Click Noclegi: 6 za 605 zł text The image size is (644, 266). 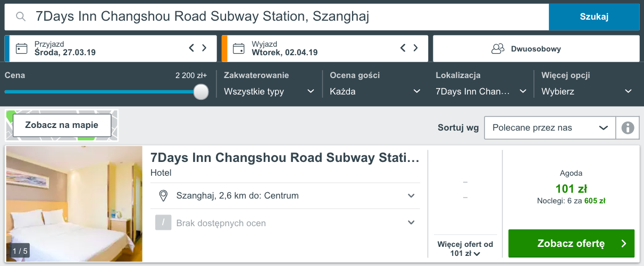click(571, 201)
